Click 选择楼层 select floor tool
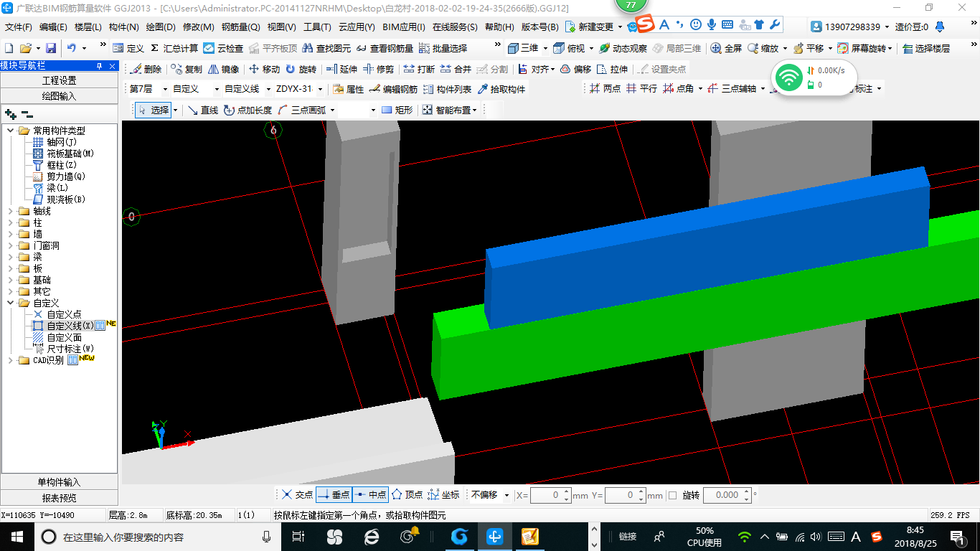The width and height of the screenshot is (980, 551). (926, 48)
